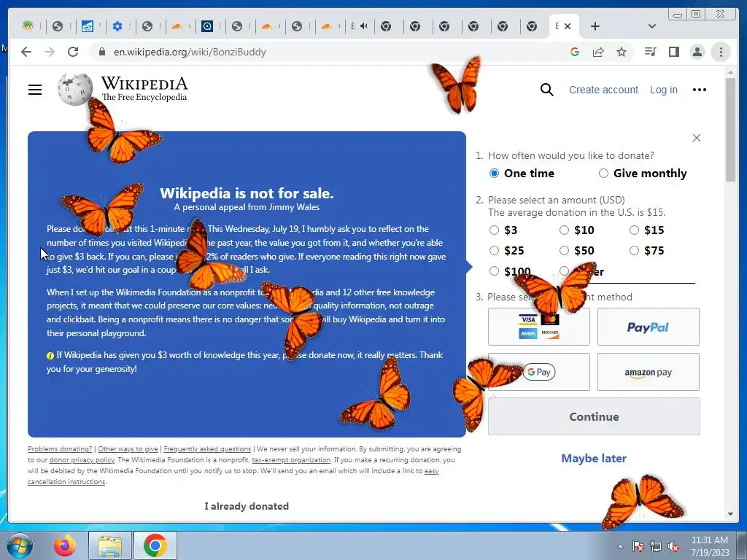The width and height of the screenshot is (747, 560).
Task: Choose the $50 donation amount
Action: [564, 251]
